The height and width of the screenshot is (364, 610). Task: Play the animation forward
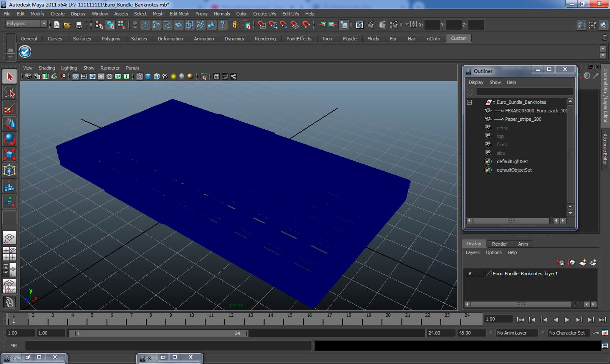[x=567, y=320]
